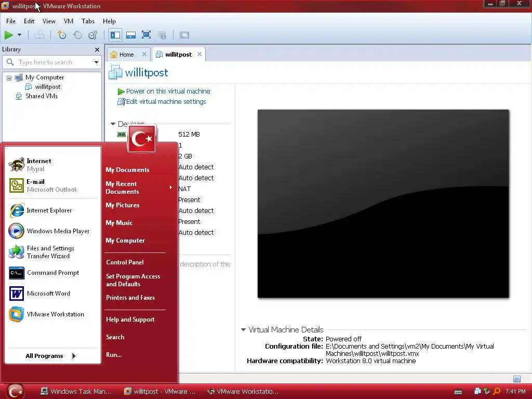Viewport: 532px width, 399px height.
Task: Collapse the Devices section
Action: pyautogui.click(x=113, y=124)
